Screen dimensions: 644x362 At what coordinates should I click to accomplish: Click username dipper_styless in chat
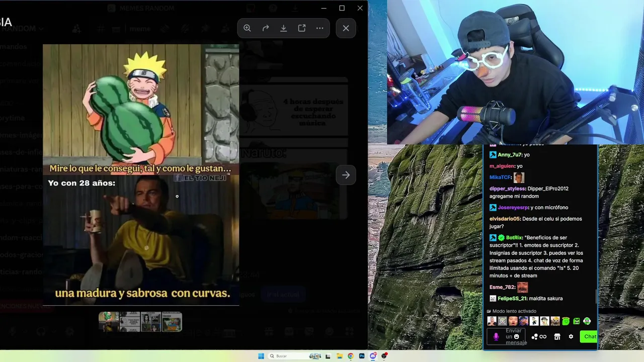point(507,189)
